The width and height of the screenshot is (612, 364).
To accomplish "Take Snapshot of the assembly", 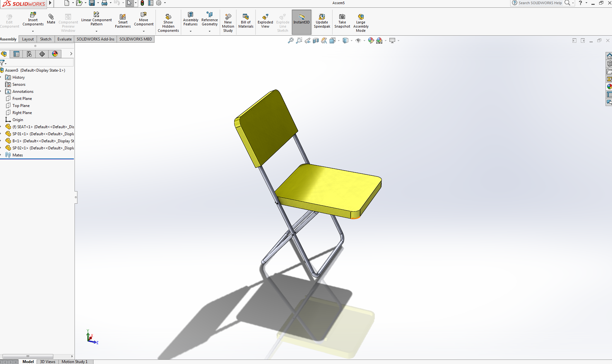I will 342,21.
